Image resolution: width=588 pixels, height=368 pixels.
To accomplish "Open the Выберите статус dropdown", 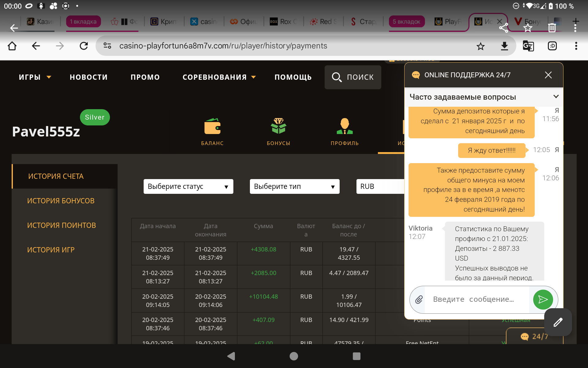I will [x=188, y=186].
